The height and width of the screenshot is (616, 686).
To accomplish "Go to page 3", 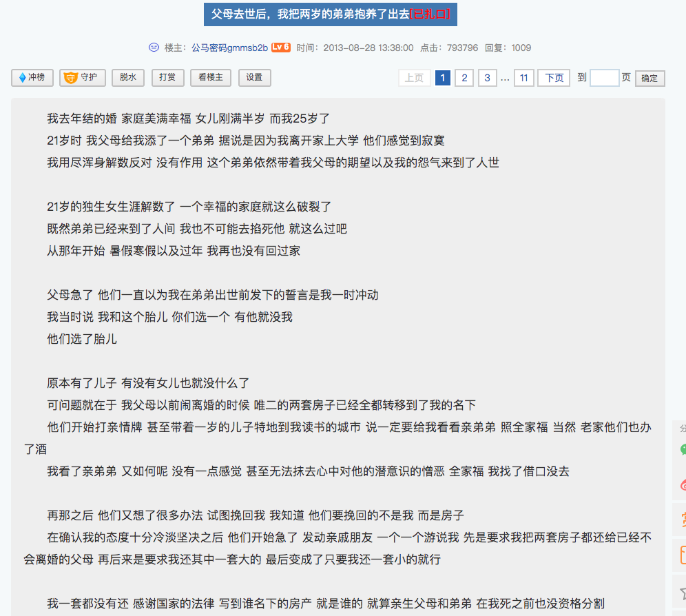I will pos(488,78).
